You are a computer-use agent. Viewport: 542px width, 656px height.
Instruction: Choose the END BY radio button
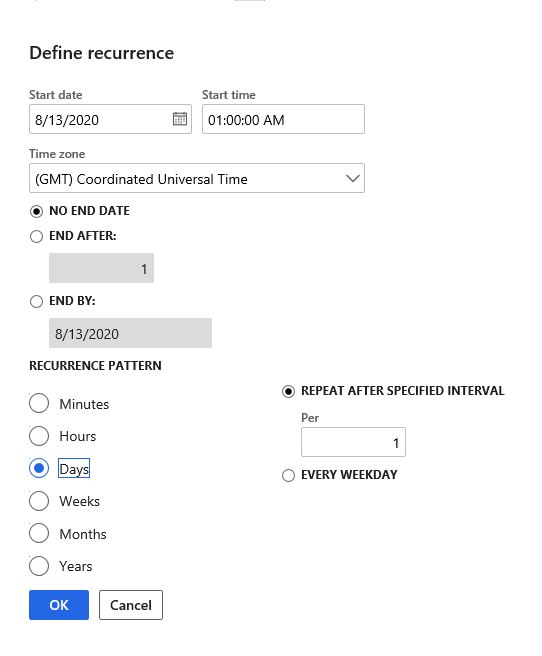36,301
